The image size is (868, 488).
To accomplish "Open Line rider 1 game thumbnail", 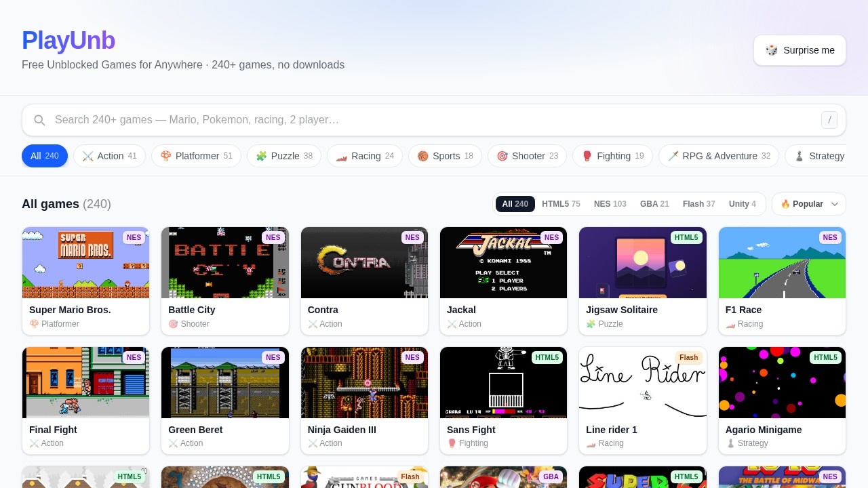I will tap(643, 383).
